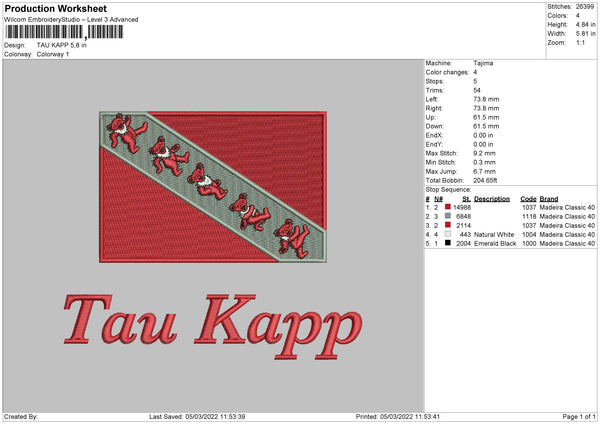Screen dimensions: 600x424
Task: Click the Max Stitch value 9.2 mm
Action: (x=484, y=153)
